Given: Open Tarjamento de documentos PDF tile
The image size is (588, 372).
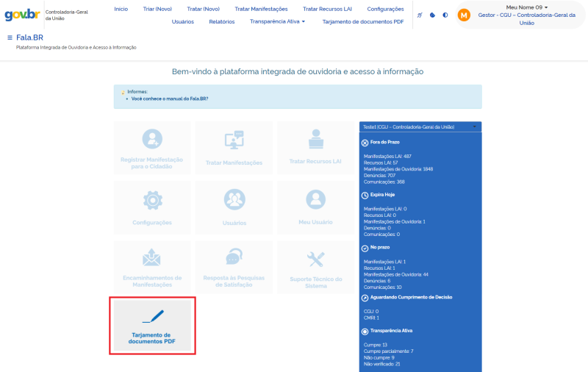Looking at the screenshot, I should click(152, 326).
